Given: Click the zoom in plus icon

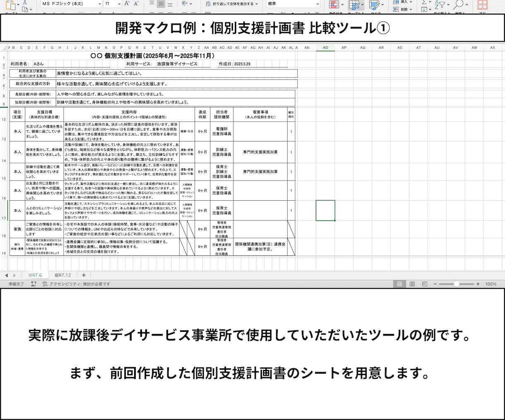Looking at the screenshot, I should point(478,284).
